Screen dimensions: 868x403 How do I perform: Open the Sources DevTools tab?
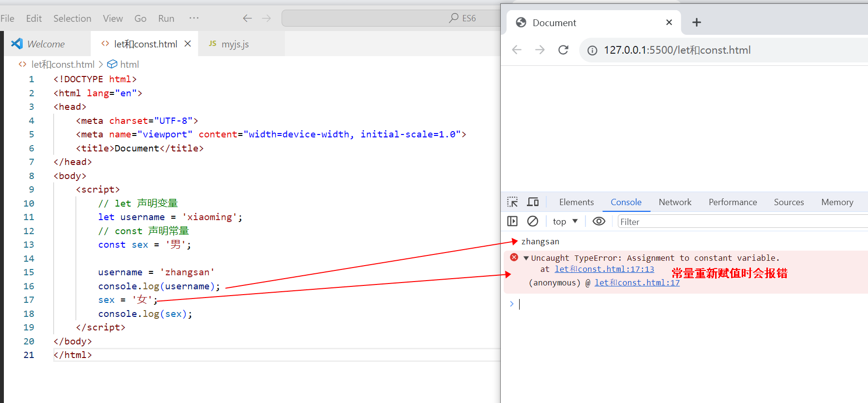point(789,202)
